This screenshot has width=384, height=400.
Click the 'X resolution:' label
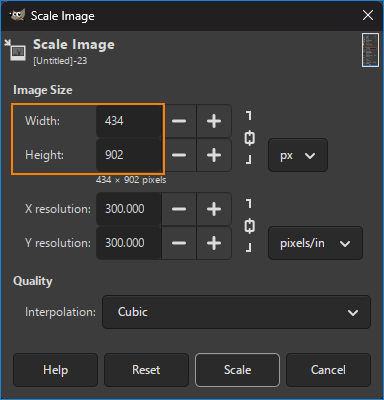click(58, 209)
